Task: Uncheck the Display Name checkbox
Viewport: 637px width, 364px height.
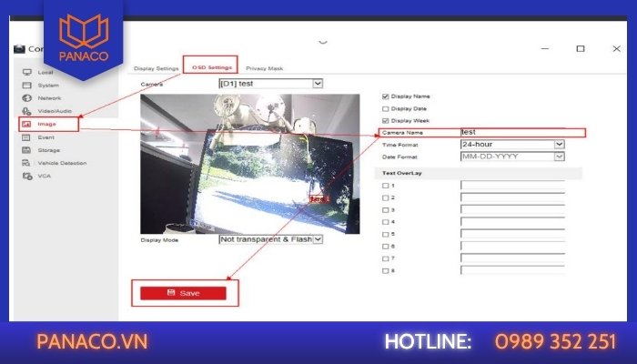Action: pyautogui.click(x=386, y=96)
